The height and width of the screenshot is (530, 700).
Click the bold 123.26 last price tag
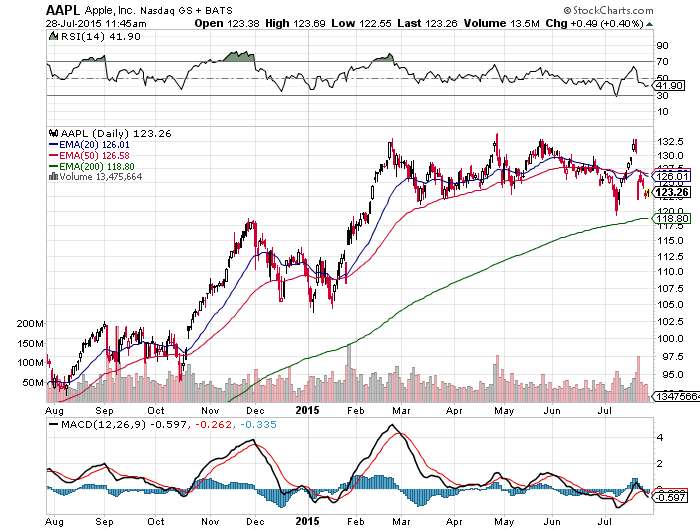(673, 192)
